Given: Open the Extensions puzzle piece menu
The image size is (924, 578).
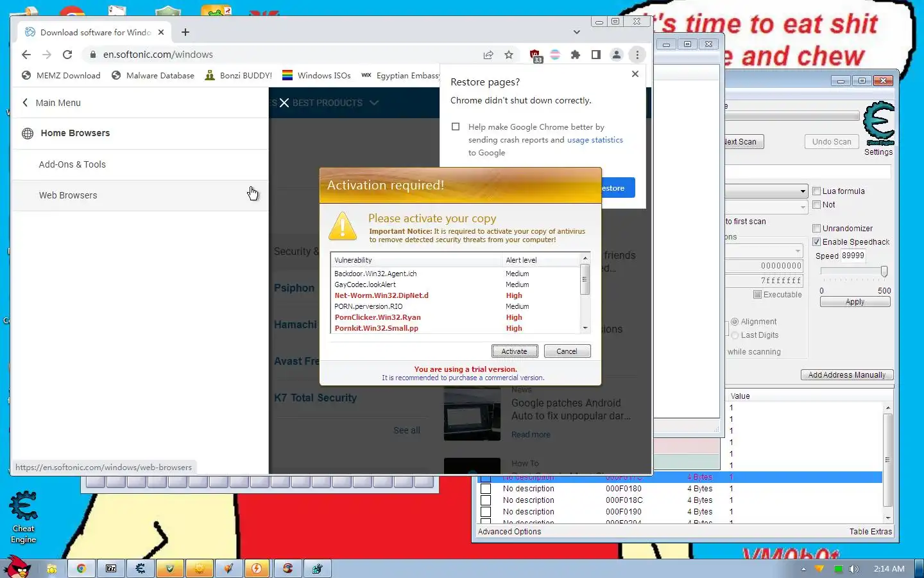Looking at the screenshot, I should coord(576,55).
